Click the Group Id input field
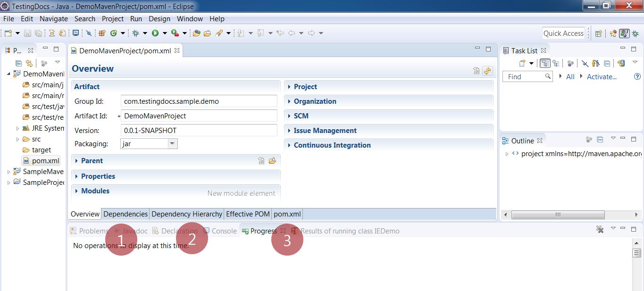The width and height of the screenshot is (644, 291). pos(199,101)
